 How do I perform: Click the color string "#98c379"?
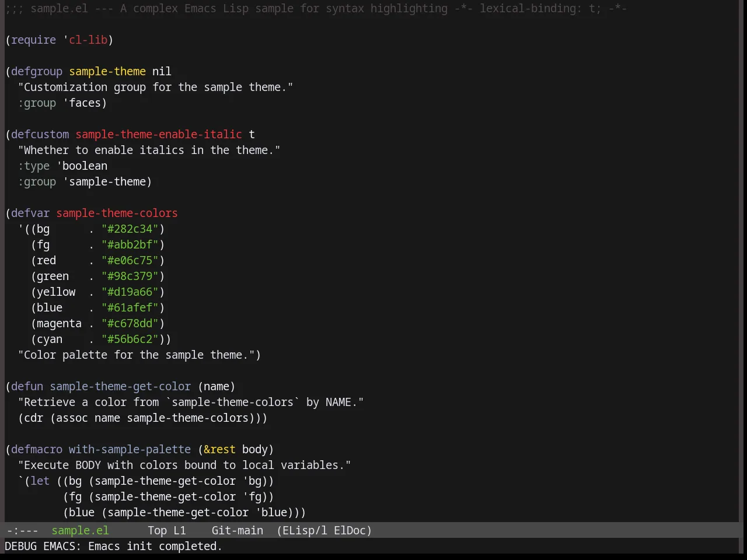coord(130,276)
